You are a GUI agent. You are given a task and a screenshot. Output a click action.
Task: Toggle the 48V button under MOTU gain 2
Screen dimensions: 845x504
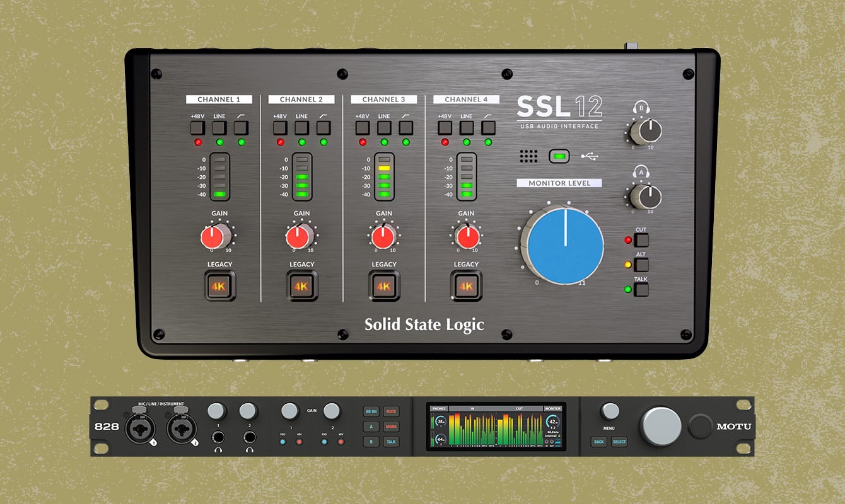pyautogui.click(x=341, y=442)
